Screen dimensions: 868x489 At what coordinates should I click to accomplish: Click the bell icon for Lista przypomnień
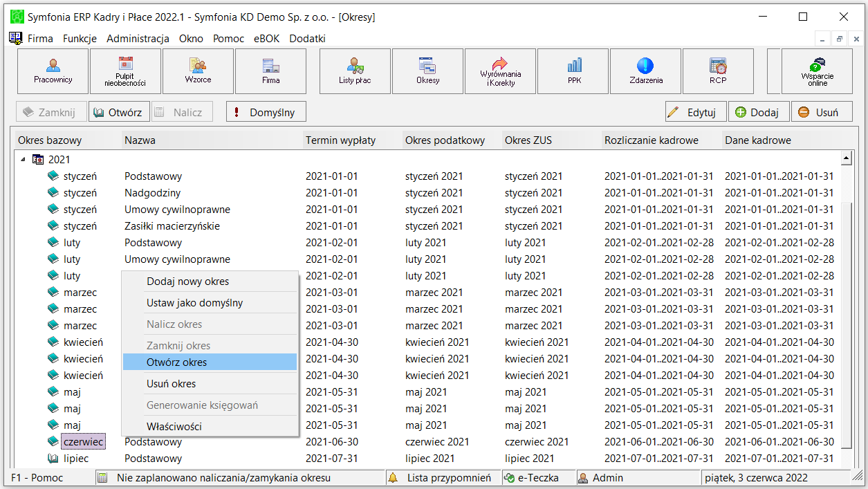click(x=394, y=478)
